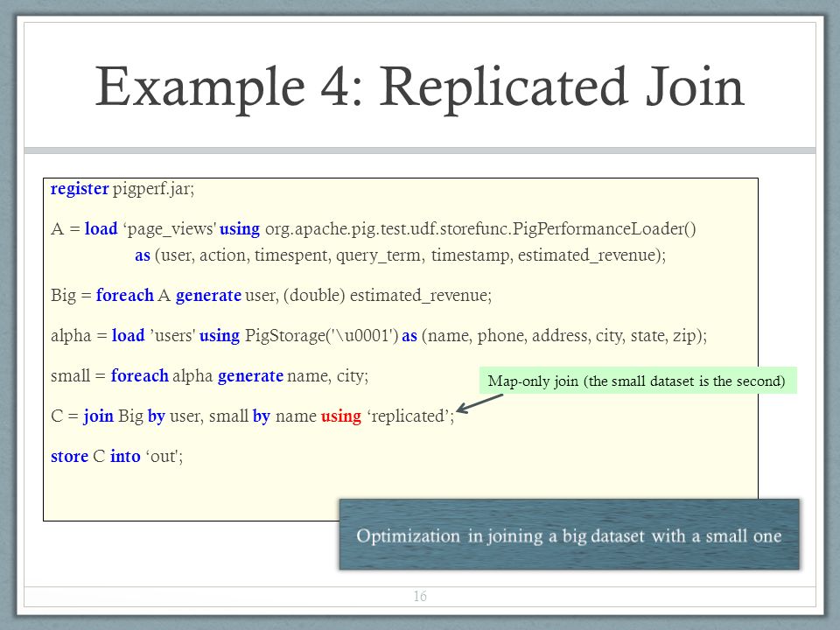Click the slide title 'Example 4: Replicated Join'
The height and width of the screenshot is (630, 840).
pos(419,87)
